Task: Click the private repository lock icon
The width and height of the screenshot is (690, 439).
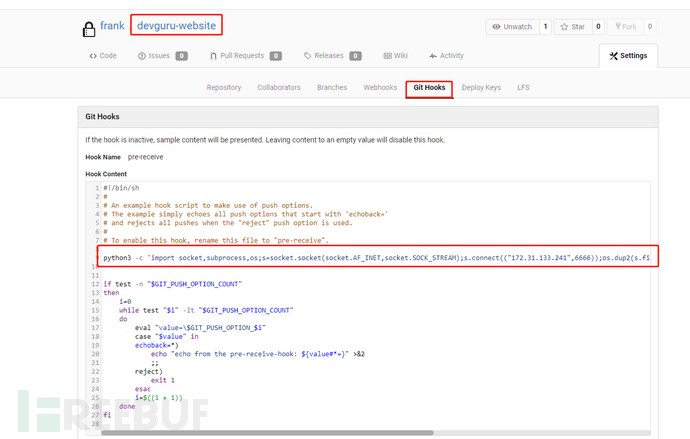Action: [86, 27]
